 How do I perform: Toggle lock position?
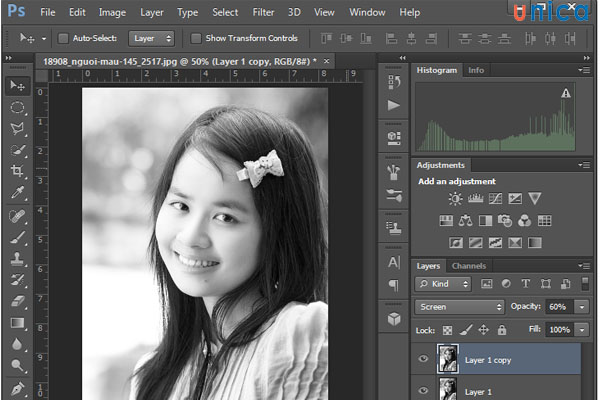483,330
